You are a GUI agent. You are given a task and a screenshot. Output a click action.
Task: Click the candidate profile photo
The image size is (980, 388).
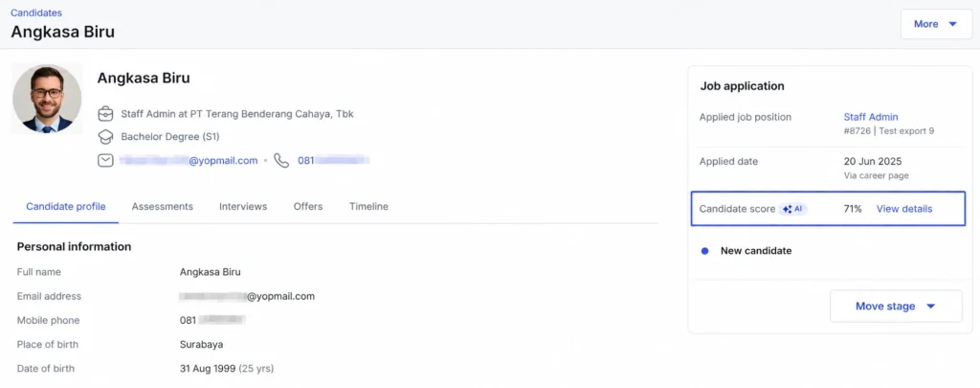pyautogui.click(x=47, y=99)
